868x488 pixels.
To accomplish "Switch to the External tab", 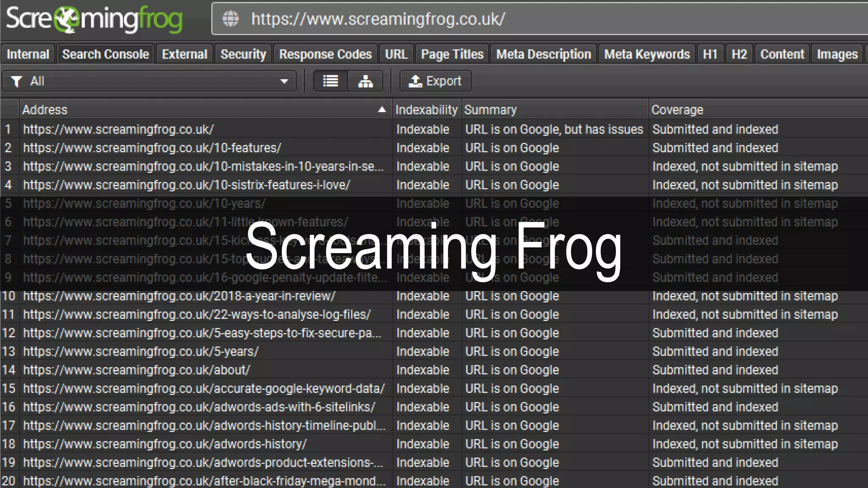I will click(184, 54).
